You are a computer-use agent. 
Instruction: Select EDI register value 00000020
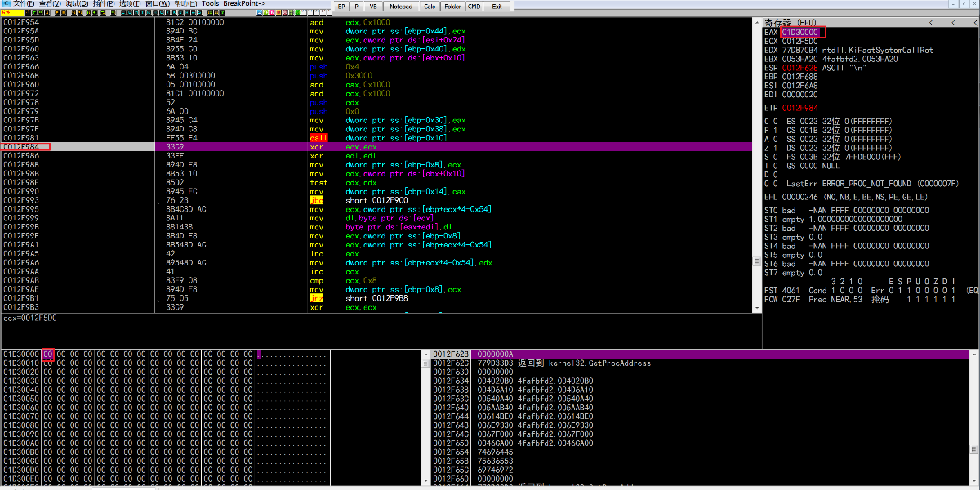click(x=798, y=94)
